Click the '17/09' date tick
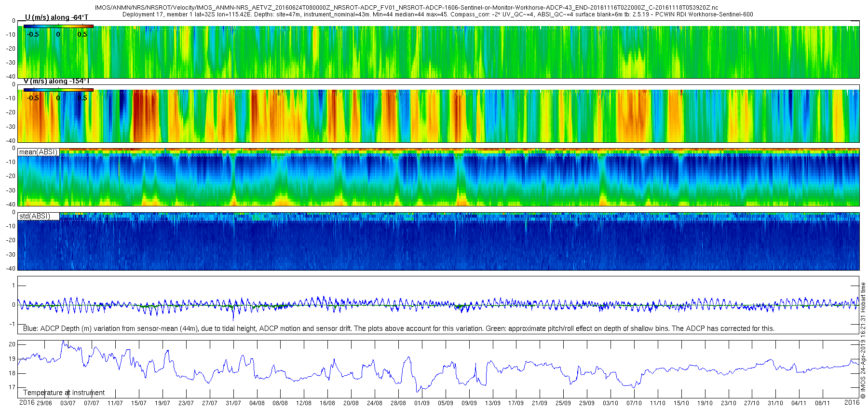The width and height of the screenshot is (868, 410). coord(515,403)
